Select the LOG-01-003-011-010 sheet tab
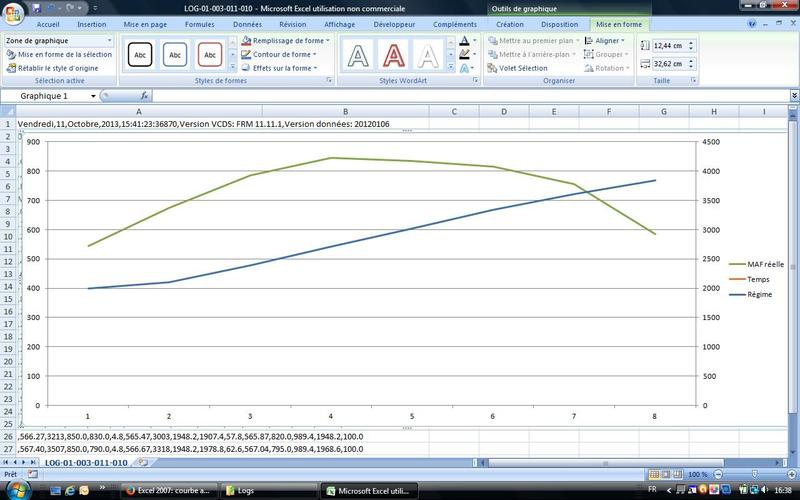800x500 pixels. pyautogui.click(x=85, y=463)
